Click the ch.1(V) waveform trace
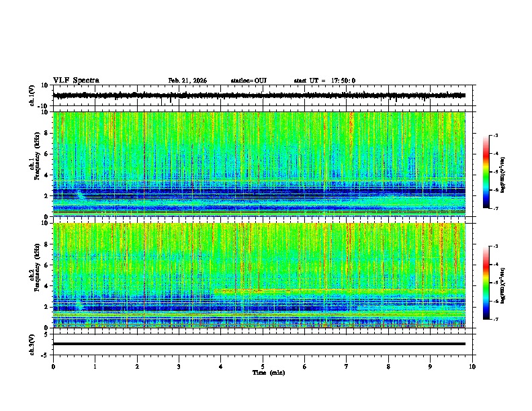Viewport: 532px width, 411px height. 259,95
